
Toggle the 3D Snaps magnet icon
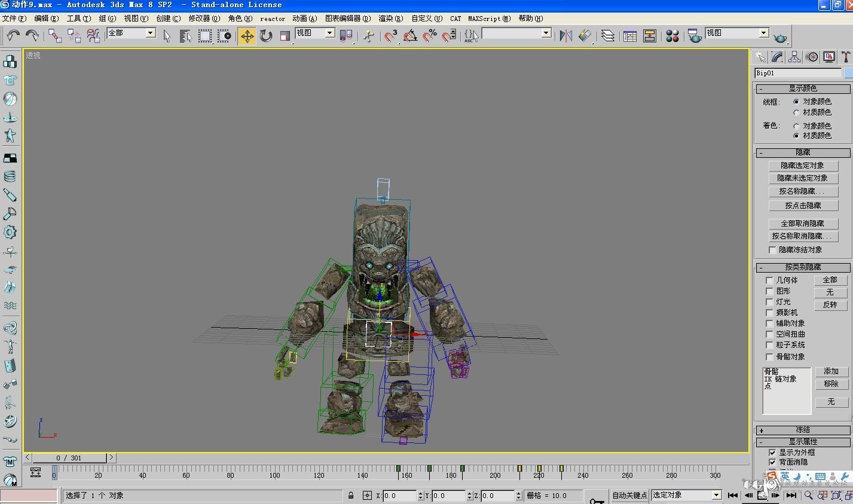coord(391,36)
